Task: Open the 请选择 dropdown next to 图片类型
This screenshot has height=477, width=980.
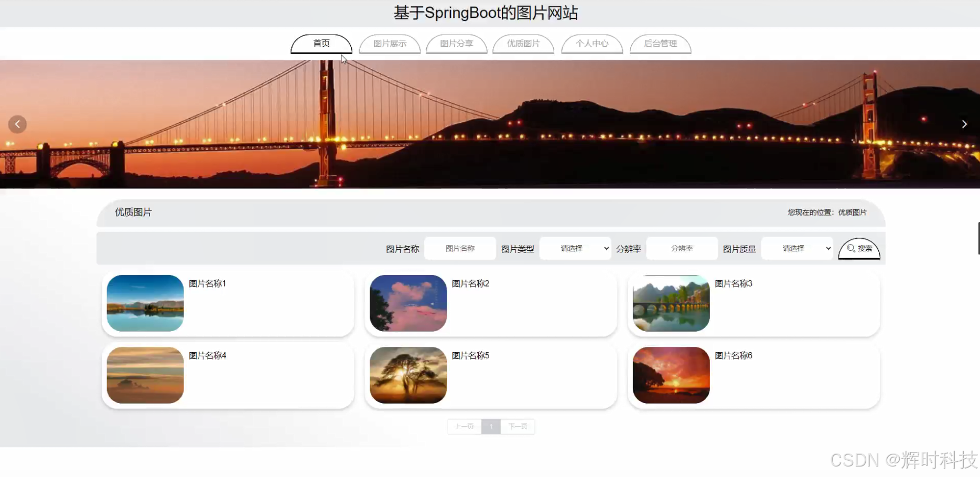Action: coord(575,248)
